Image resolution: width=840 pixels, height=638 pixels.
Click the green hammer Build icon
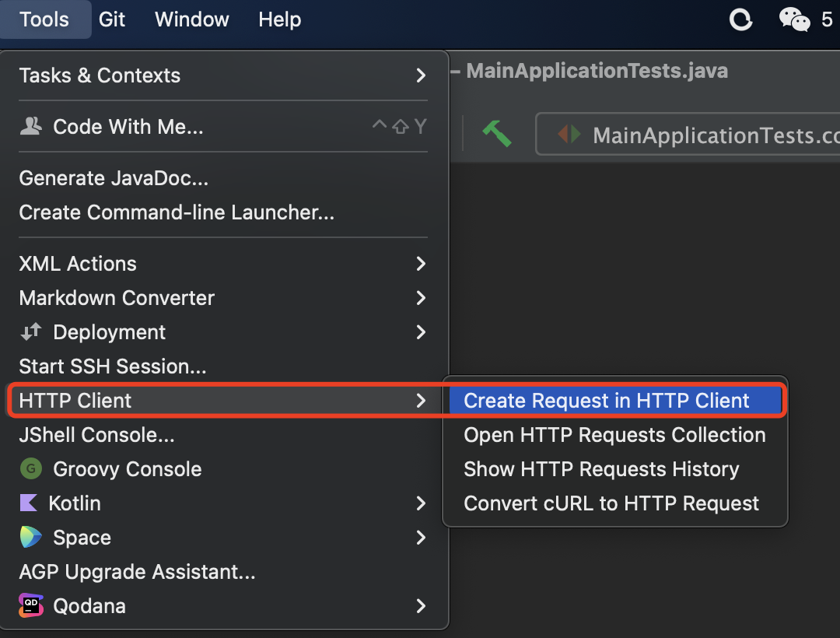point(496,134)
